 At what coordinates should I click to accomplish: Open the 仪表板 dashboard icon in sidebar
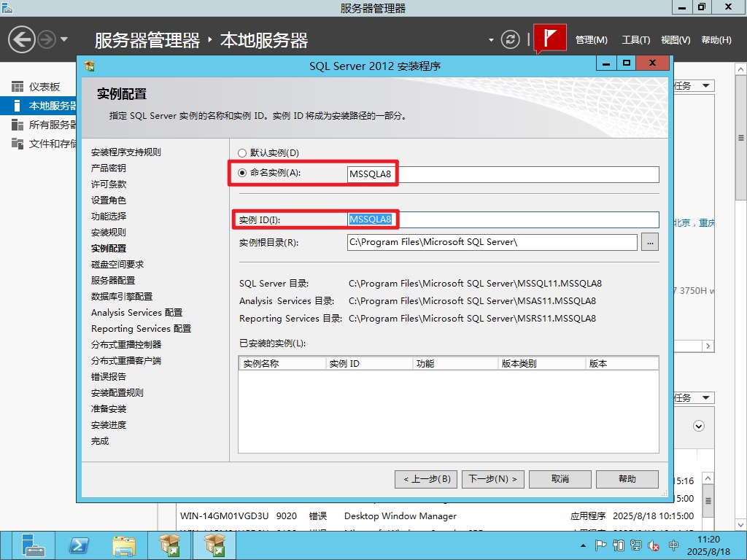pos(18,87)
